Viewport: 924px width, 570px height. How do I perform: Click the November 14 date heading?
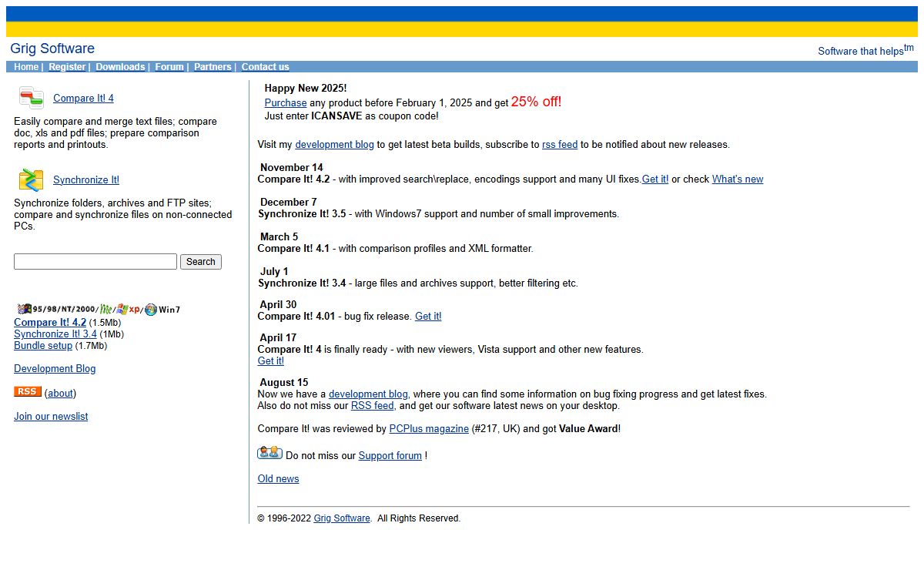pyautogui.click(x=292, y=168)
